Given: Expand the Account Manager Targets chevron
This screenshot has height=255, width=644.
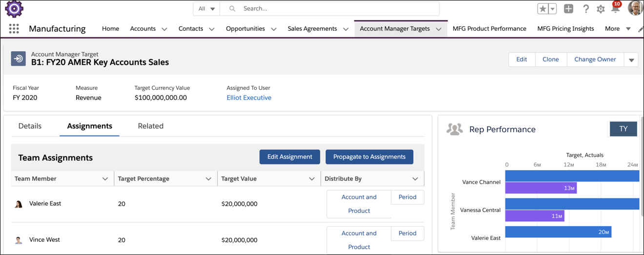Looking at the screenshot, I should pos(439,29).
